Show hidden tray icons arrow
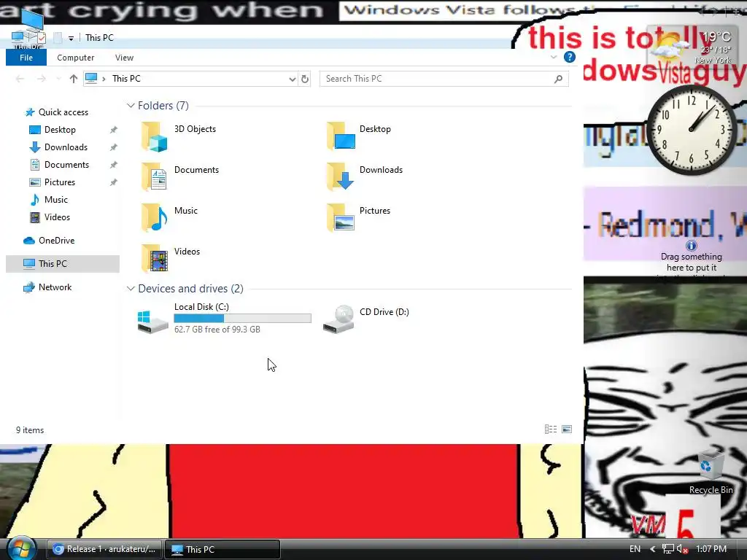Viewport: 747px width, 560px height. pos(653,549)
